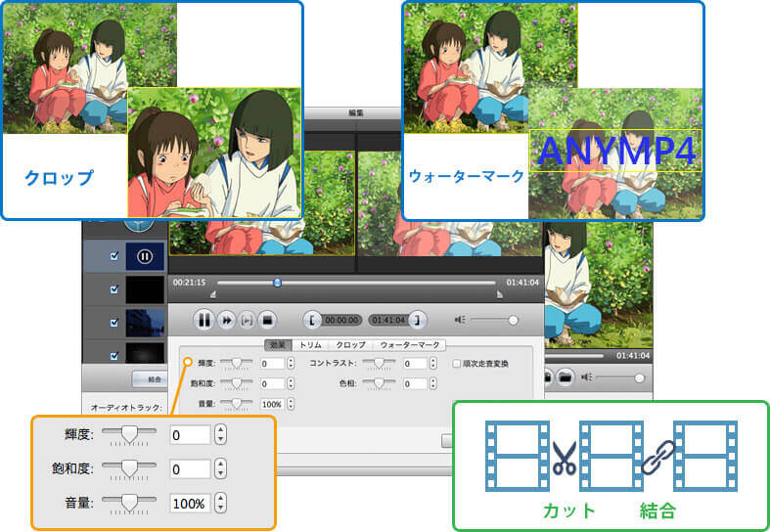Increase コントラスト with the stepper up arrow
The image size is (770, 532).
pyautogui.click(x=433, y=360)
